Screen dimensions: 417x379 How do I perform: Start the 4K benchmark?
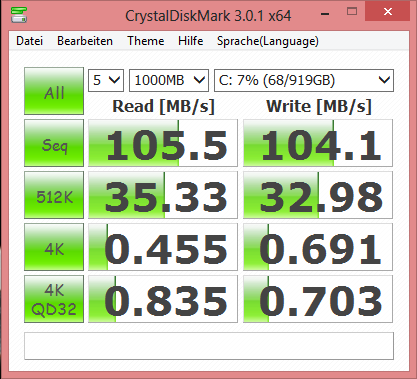coord(54,247)
